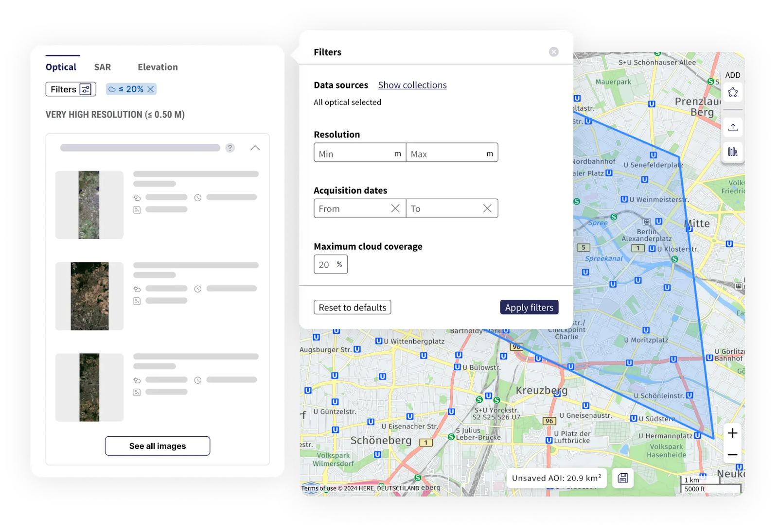This screenshot has height=532, width=778.
Task: Collapse the very high resolution results section
Action: pos(255,148)
